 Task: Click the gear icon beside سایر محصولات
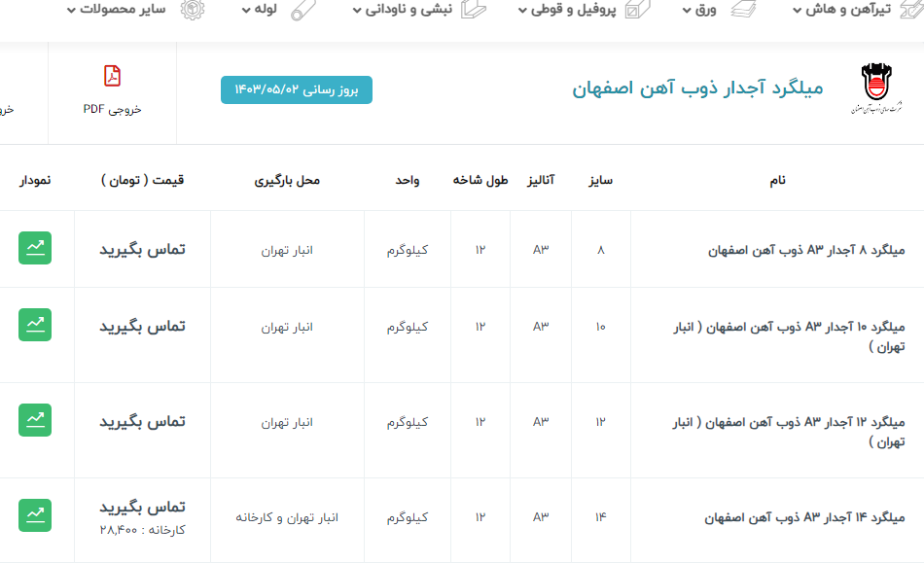pyautogui.click(x=193, y=10)
